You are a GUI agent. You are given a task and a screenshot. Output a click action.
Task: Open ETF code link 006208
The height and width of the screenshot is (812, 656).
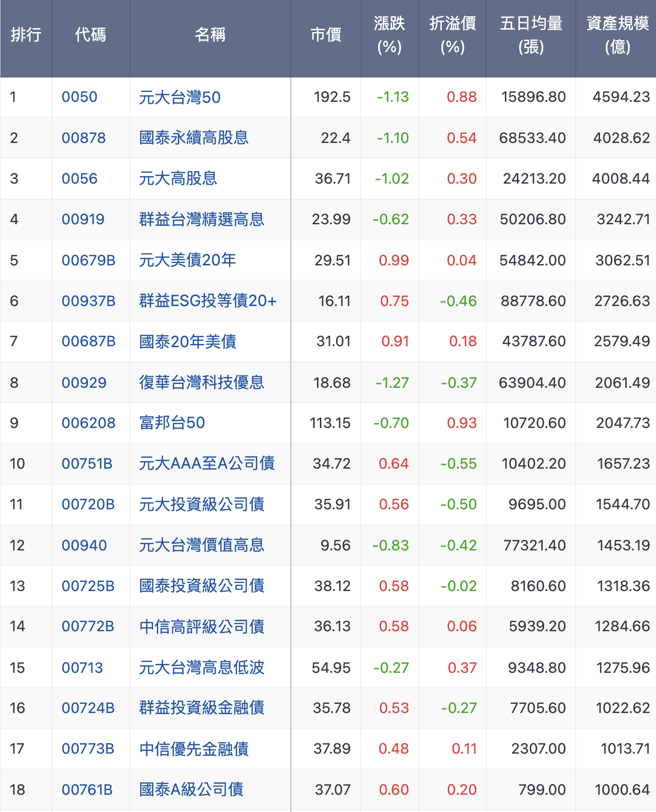coord(88,423)
